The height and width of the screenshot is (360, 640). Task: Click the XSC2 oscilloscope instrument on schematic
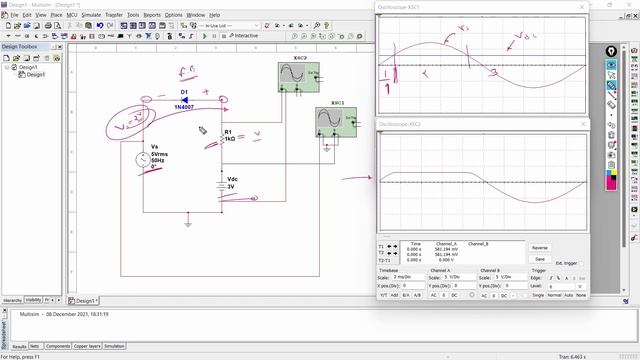(299, 77)
